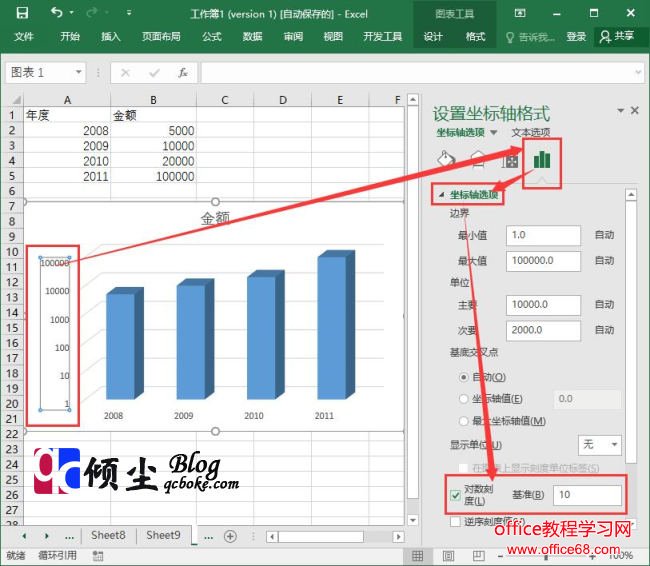Switch to 文本选项 in format pane
This screenshot has height=566, width=650.
531,132
